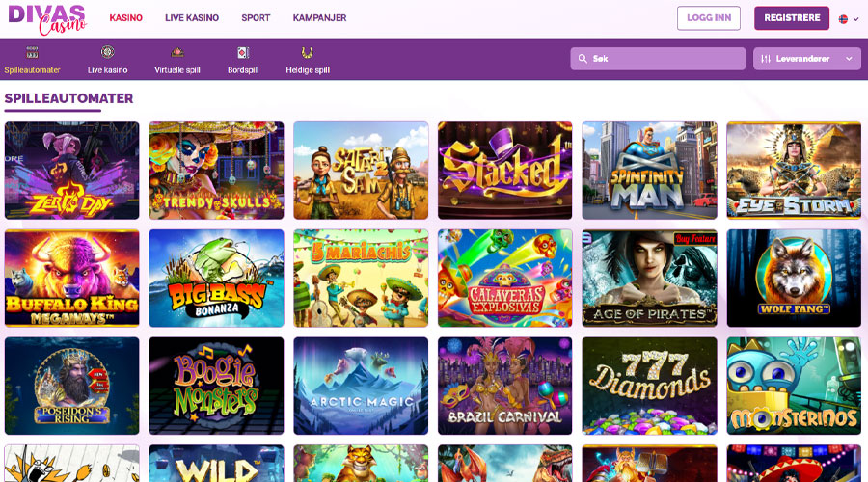Image resolution: width=868 pixels, height=482 pixels.
Task: Click the SPILLEAUTOMATER section heading
Action: tap(68, 98)
